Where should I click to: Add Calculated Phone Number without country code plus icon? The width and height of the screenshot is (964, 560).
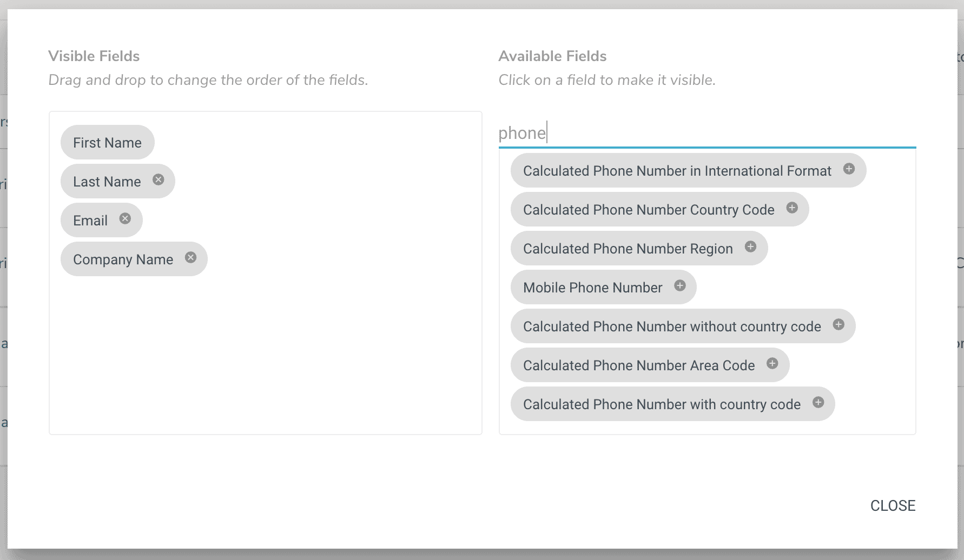pos(838,324)
